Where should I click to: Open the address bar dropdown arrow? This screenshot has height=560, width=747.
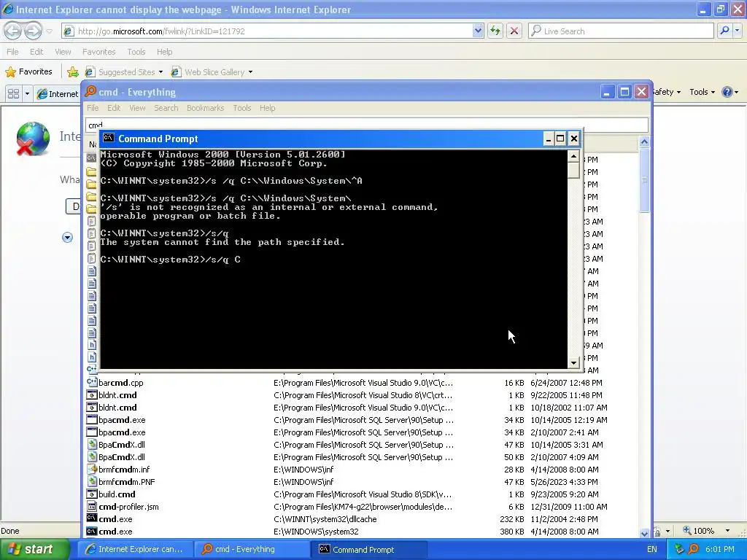click(x=478, y=31)
